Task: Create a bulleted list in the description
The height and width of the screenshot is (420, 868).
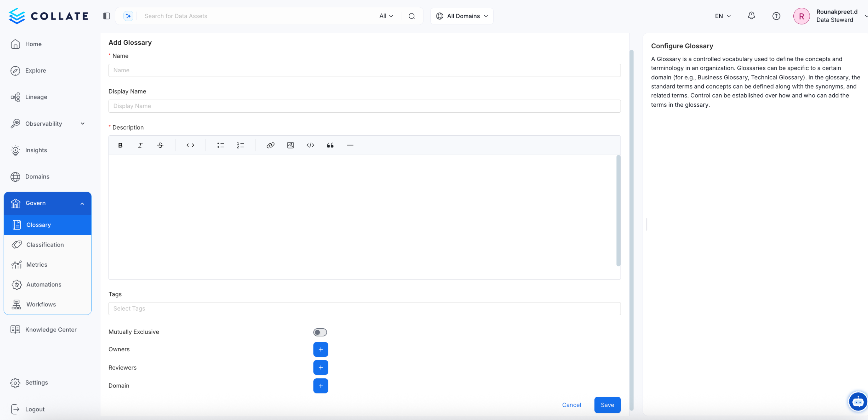Action: click(x=221, y=145)
